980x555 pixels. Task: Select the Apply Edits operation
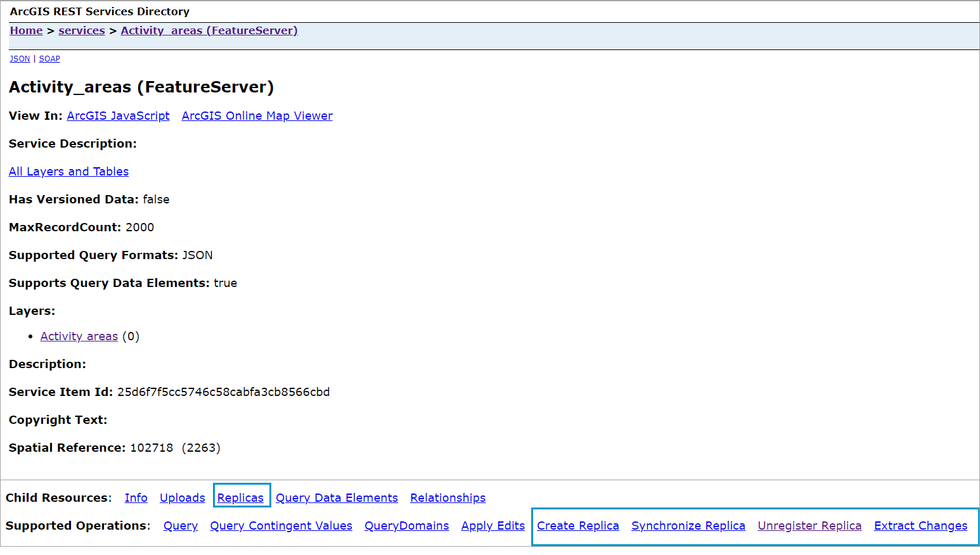pos(493,525)
